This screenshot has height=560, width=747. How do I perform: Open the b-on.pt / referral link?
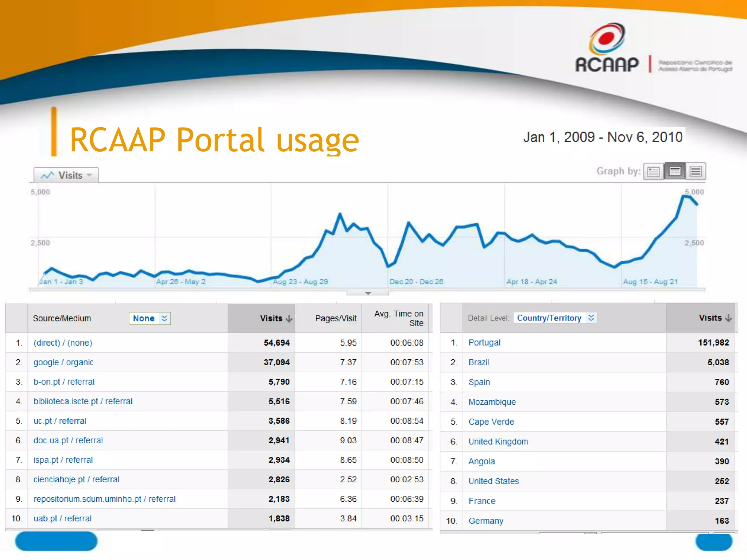[x=64, y=382]
